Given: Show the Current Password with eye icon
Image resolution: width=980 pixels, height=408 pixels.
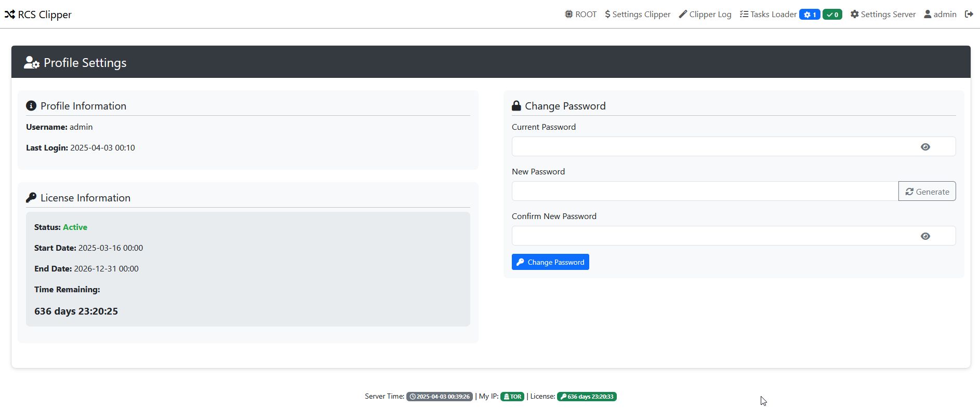Looking at the screenshot, I should (x=925, y=147).
